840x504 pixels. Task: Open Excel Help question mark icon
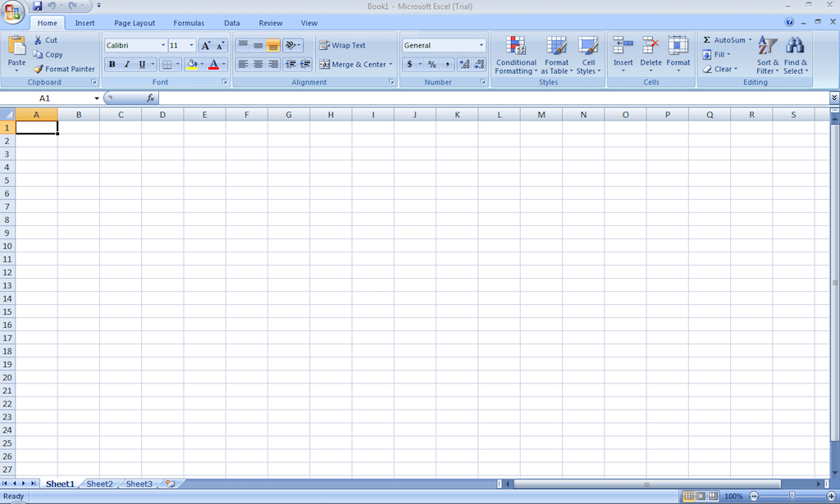pyautogui.click(x=789, y=22)
